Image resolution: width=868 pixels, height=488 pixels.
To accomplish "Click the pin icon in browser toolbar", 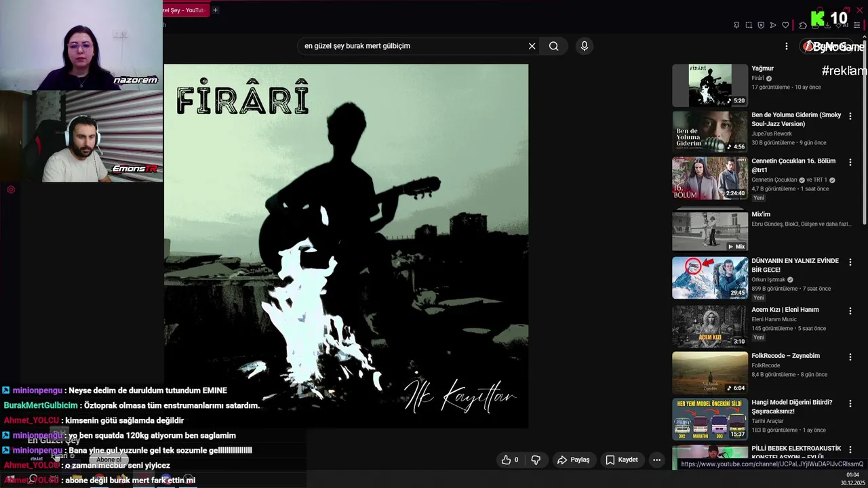I will pyautogui.click(x=736, y=25).
